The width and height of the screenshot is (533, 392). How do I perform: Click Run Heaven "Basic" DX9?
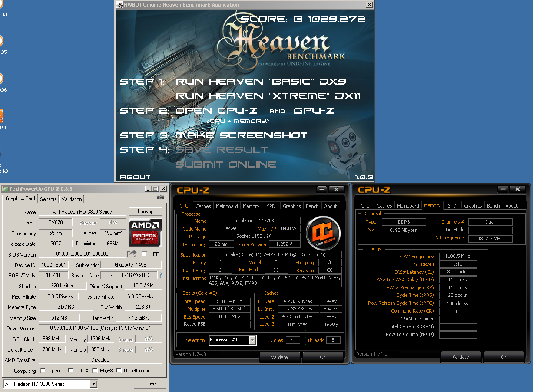click(261, 82)
